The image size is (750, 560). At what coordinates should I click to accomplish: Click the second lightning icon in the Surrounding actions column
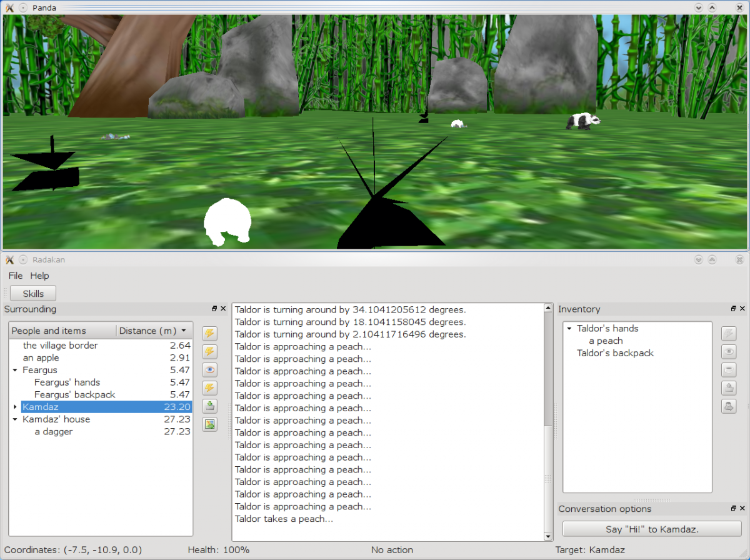pyautogui.click(x=209, y=351)
